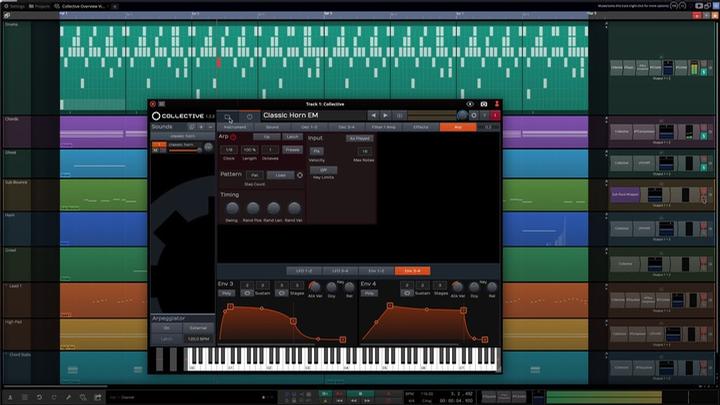Viewport: 720px width, 405px height.
Task: Toggle Env 4 Poly button
Action: pyautogui.click(x=369, y=293)
